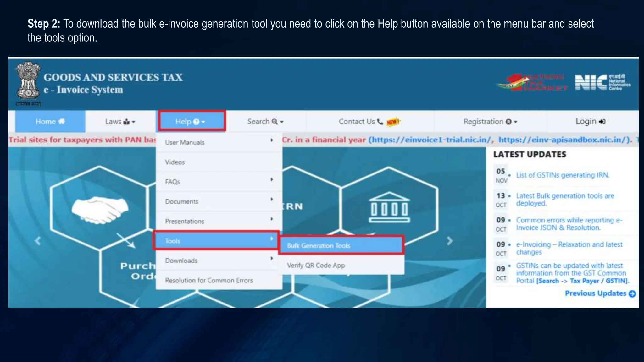Select Videos from the Help menu

pos(219,162)
